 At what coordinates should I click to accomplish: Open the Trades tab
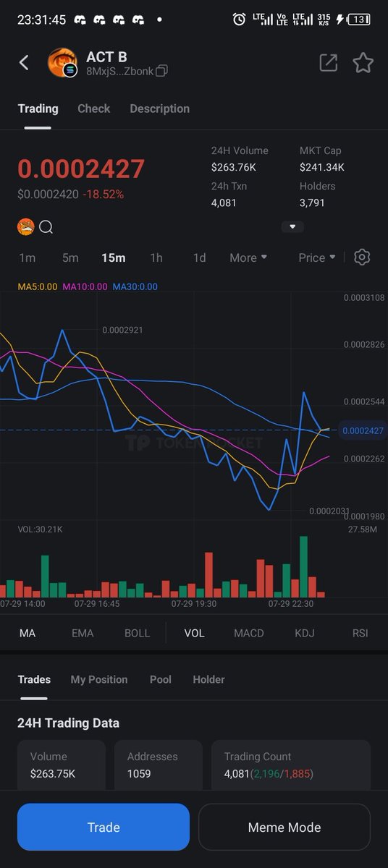(34, 679)
